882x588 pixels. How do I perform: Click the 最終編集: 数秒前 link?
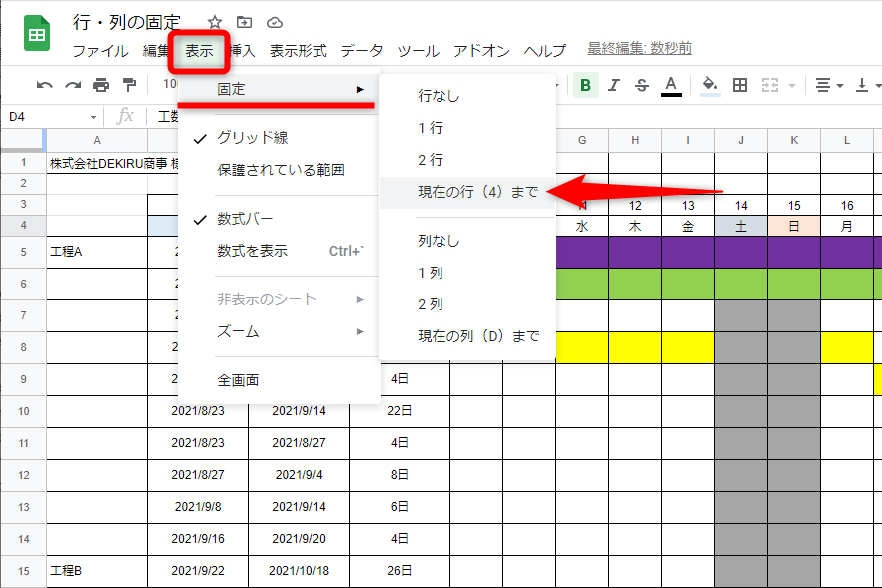click(639, 49)
